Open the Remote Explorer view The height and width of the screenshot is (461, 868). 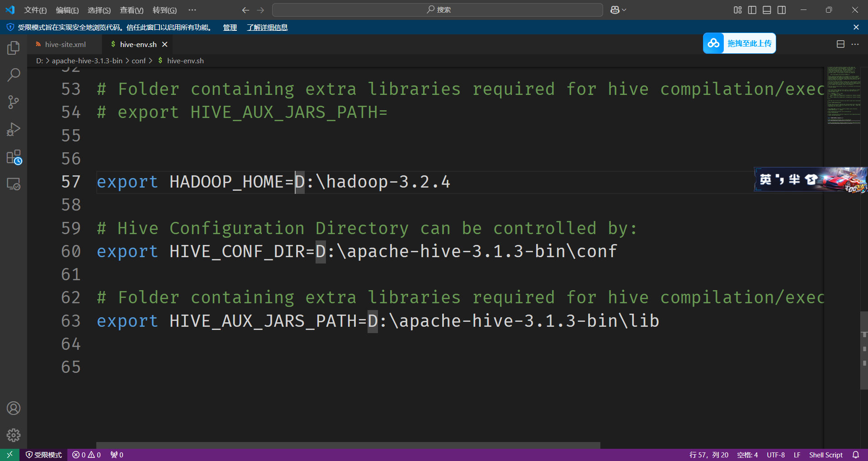point(13,184)
